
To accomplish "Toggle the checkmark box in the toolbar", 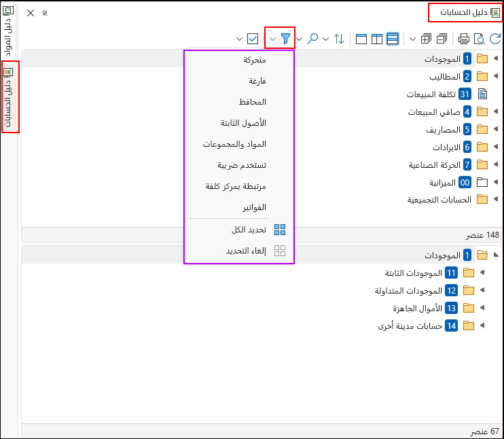I will click(x=253, y=39).
